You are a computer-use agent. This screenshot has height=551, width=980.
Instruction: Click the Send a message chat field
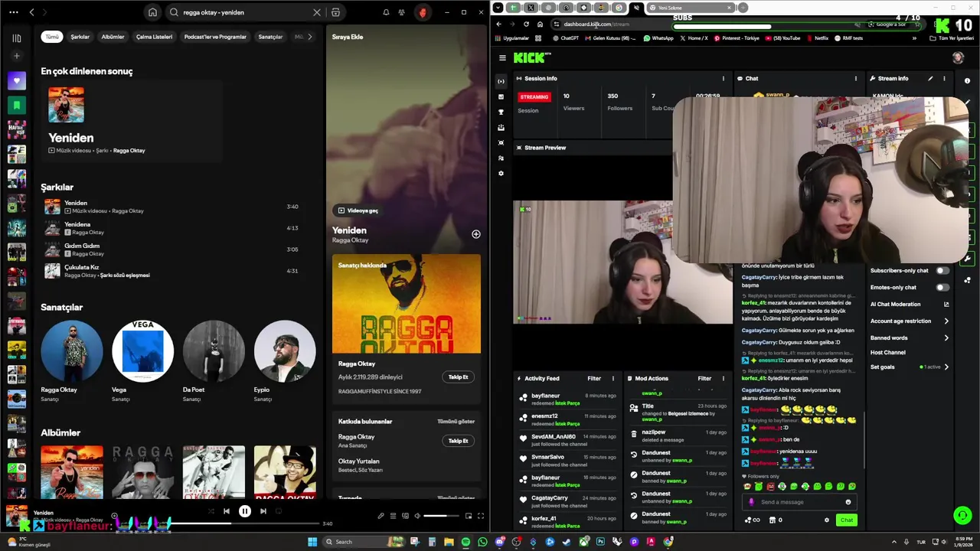click(799, 502)
